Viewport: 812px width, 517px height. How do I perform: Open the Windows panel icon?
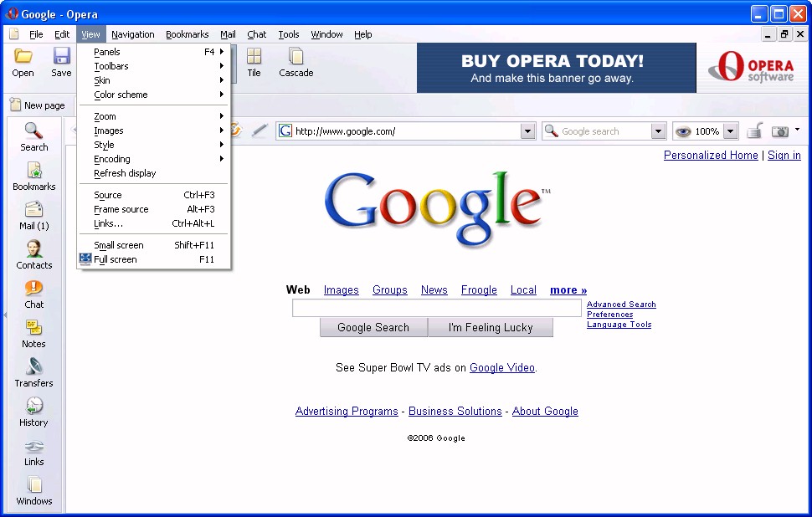tap(34, 484)
